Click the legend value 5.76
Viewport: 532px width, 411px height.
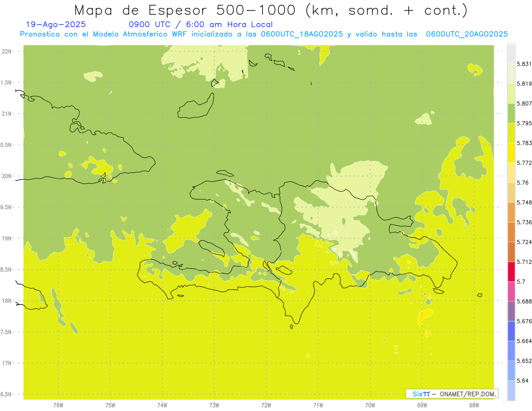click(x=522, y=183)
